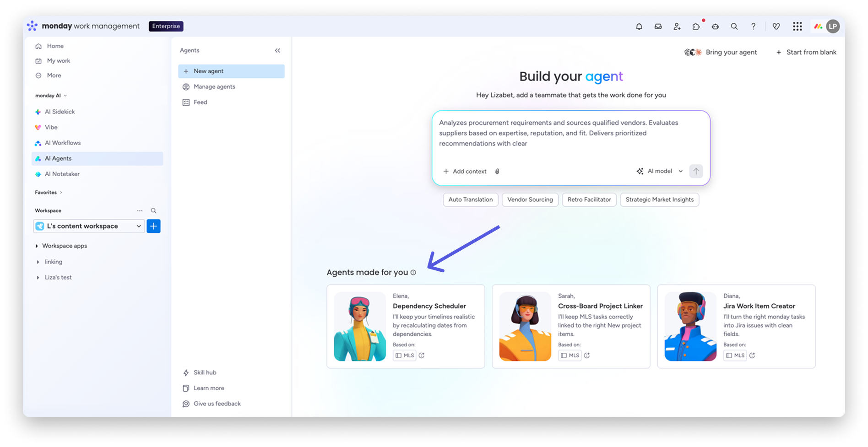The height and width of the screenshot is (447, 868).
Task: Expand the Workspace apps tree item
Action: [x=37, y=246]
